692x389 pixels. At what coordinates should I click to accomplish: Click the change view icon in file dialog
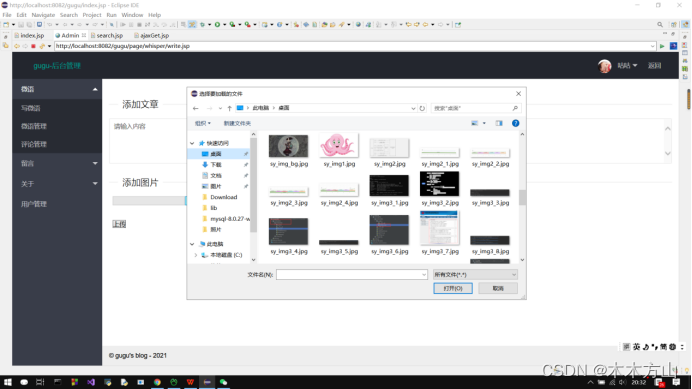pos(474,123)
